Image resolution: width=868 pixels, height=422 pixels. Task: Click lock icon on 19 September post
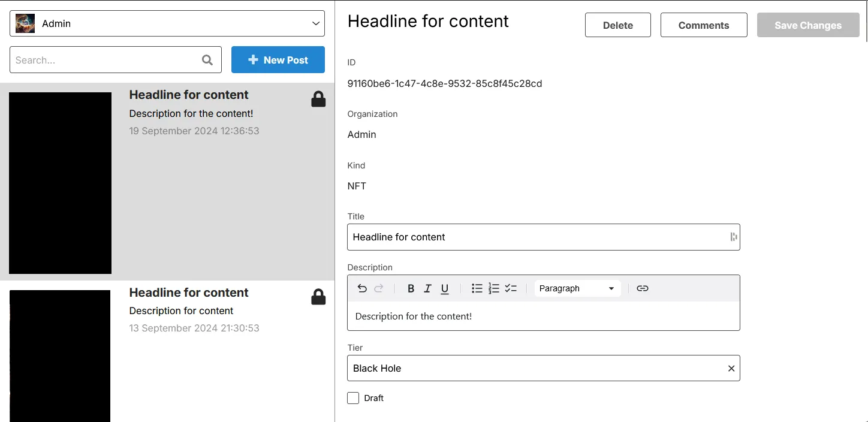point(318,99)
